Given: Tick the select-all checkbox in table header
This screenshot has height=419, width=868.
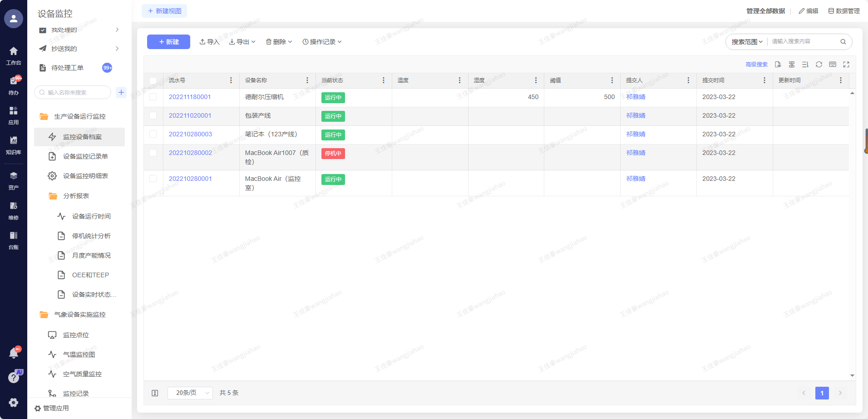Looking at the screenshot, I should (153, 81).
